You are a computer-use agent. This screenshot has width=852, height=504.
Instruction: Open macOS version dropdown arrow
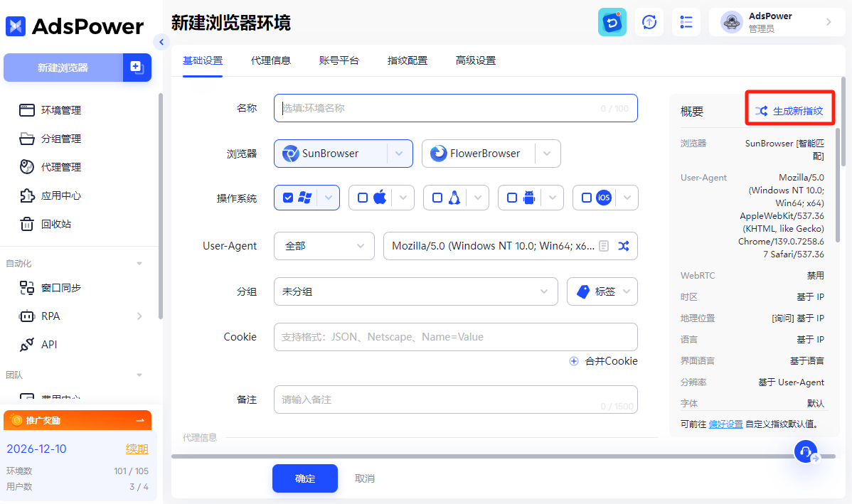point(403,198)
